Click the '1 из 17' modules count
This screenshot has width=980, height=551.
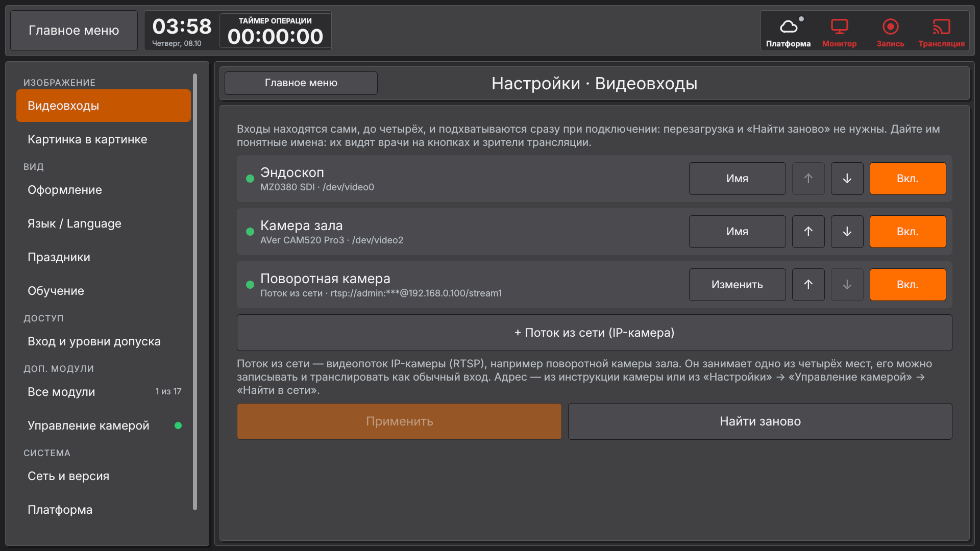(x=168, y=391)
